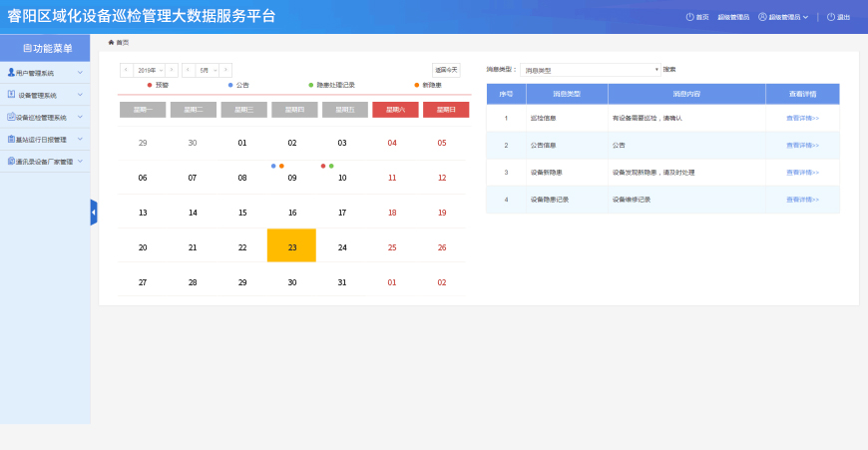868x450 pixels.
Task: Click the 基站运行日报管理 sidebar icon
Action: [11, 139]
